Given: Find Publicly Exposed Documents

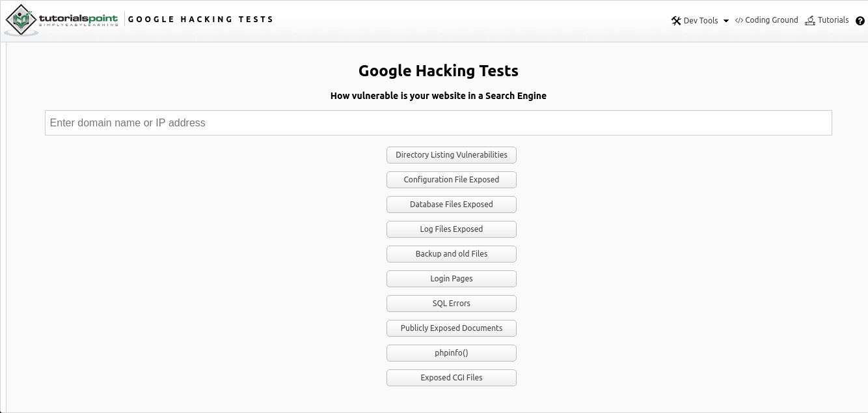Looking at the screenshot, I should click(x=451, y=328).
